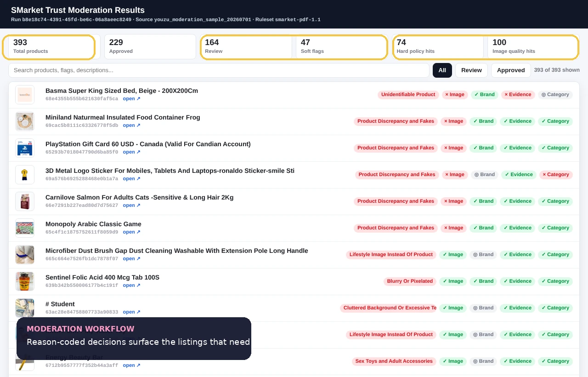Click Brand badge on Sentinel Folic Acid row

[x=483, y=281]
